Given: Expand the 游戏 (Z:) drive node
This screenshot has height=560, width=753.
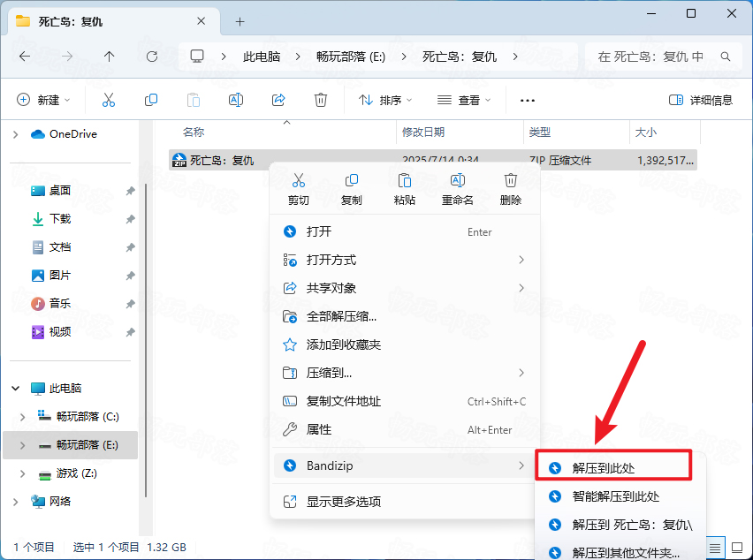Looking at the screenshot, I should tap(22, 473).
